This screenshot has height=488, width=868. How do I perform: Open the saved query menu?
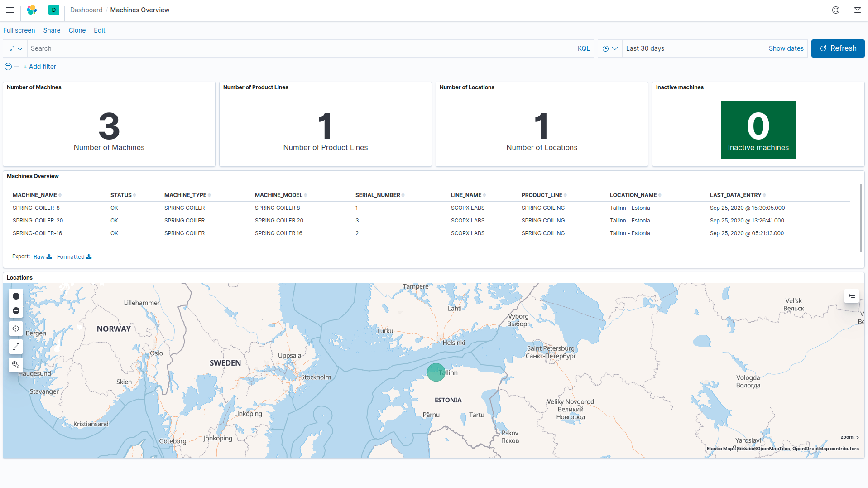coord(15,48)
